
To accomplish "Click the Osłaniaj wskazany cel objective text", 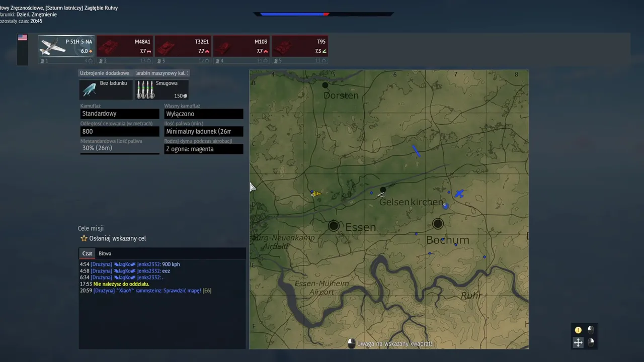I will [118, 238].
